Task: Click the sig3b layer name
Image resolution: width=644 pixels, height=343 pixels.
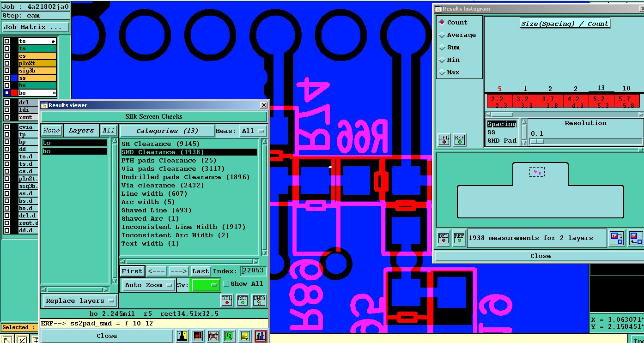Action: point(37,71)
